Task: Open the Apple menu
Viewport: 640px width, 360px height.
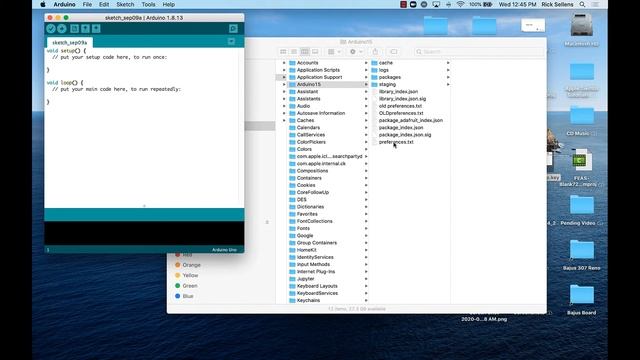Action: click(42, 4)
